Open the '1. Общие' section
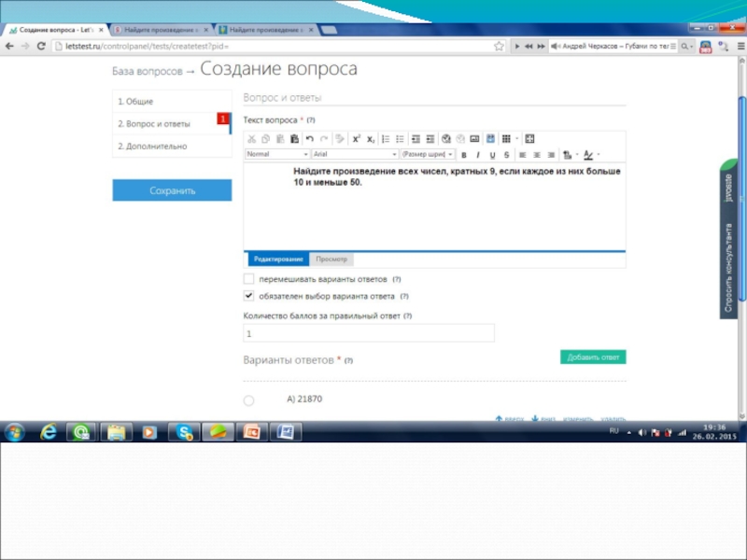 point(172,102)
